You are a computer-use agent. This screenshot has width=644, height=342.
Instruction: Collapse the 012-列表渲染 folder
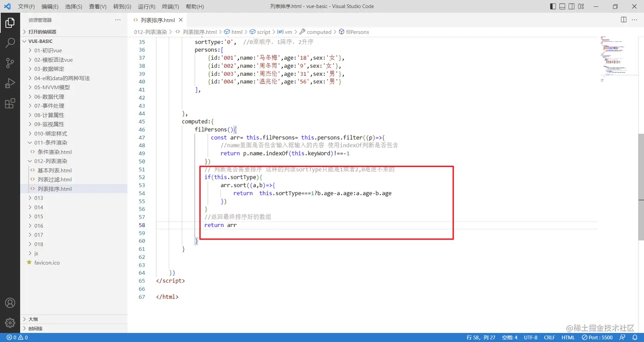74,161
